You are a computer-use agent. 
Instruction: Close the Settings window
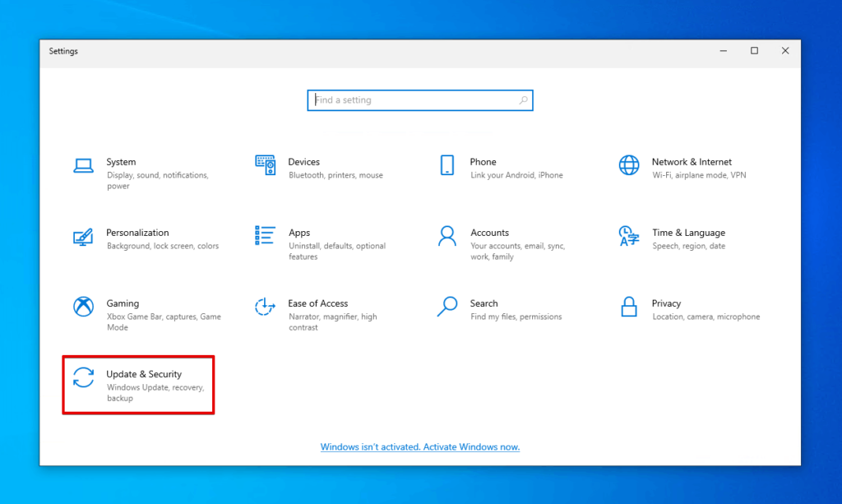tap(785, 51)
